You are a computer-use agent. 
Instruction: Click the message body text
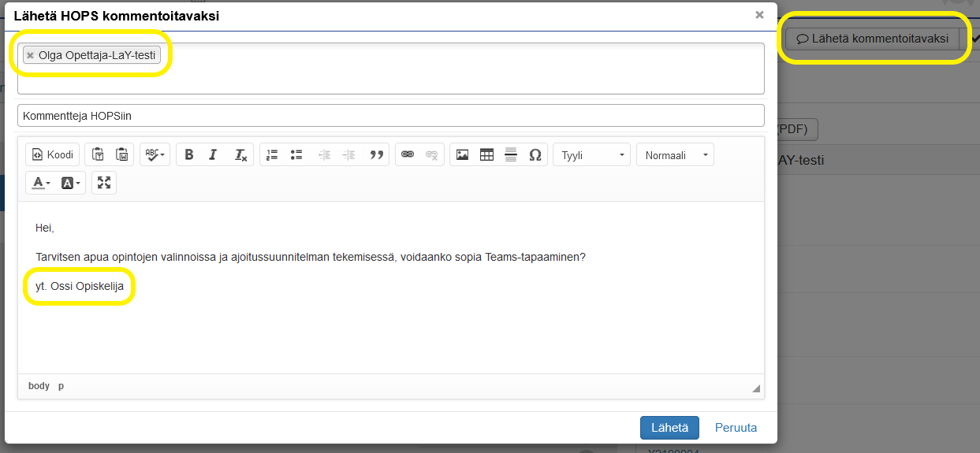pos(311,257)
